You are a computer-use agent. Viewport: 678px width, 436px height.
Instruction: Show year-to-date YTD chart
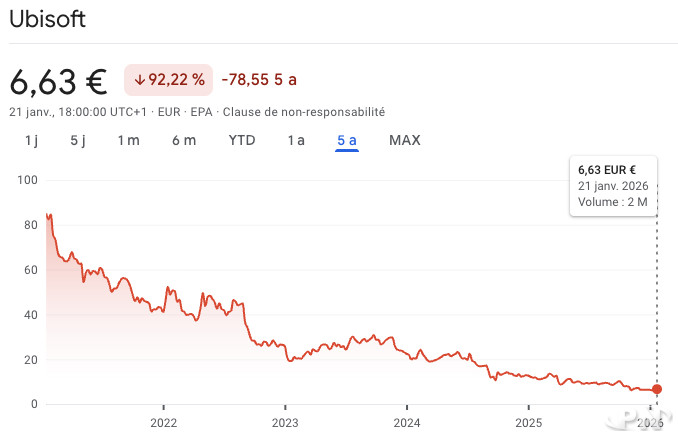242,140
